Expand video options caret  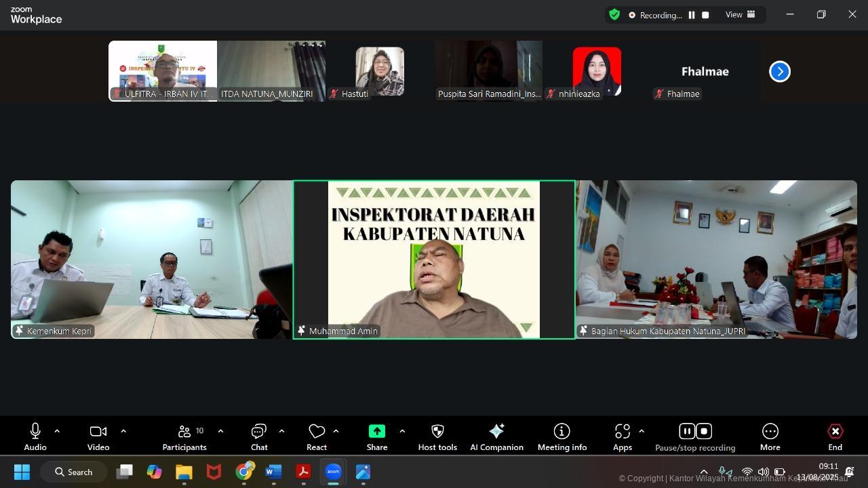[x=123, y=431]
